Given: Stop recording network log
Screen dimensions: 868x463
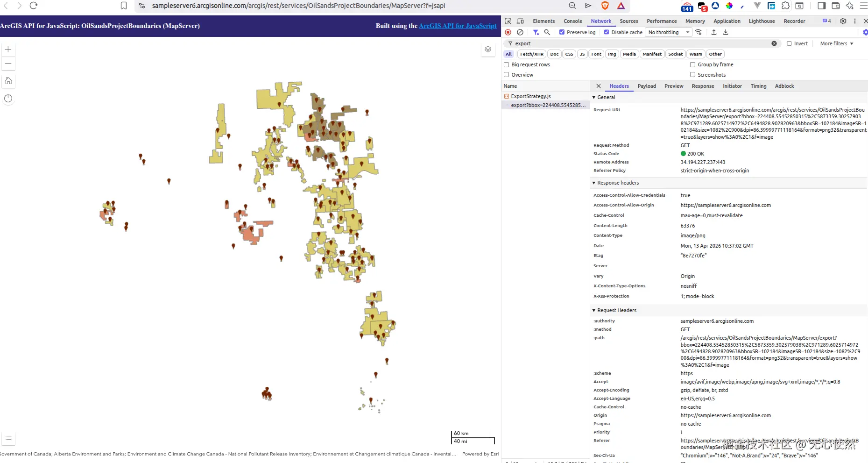Looking at the screenshot, I should tap(508, 32).
